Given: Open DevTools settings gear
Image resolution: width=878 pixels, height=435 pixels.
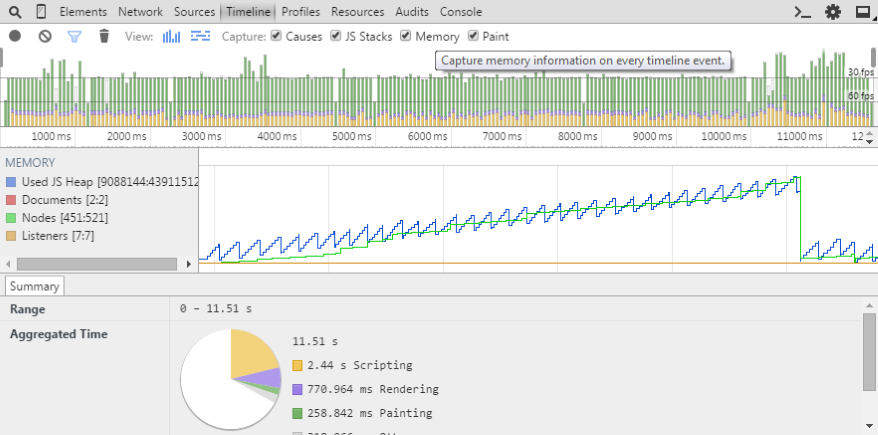Looking at the screenshot, I should 832,12.
